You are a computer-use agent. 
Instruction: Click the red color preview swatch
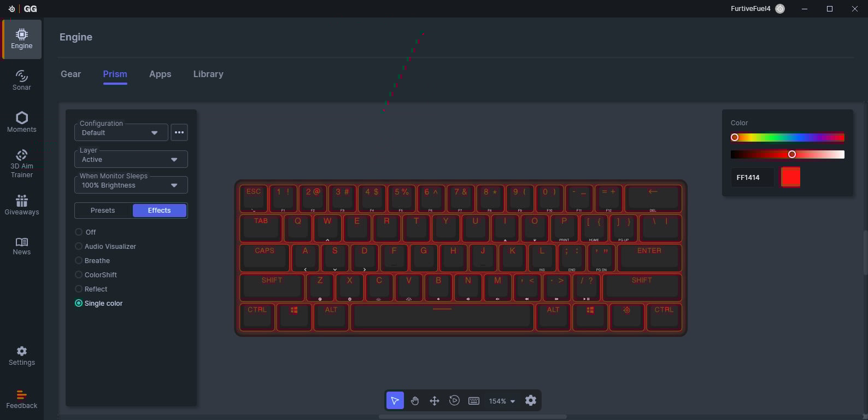pos(790,177)
